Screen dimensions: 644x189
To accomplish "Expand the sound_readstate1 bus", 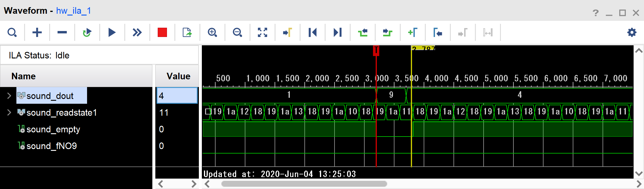I will click(9, 112).
